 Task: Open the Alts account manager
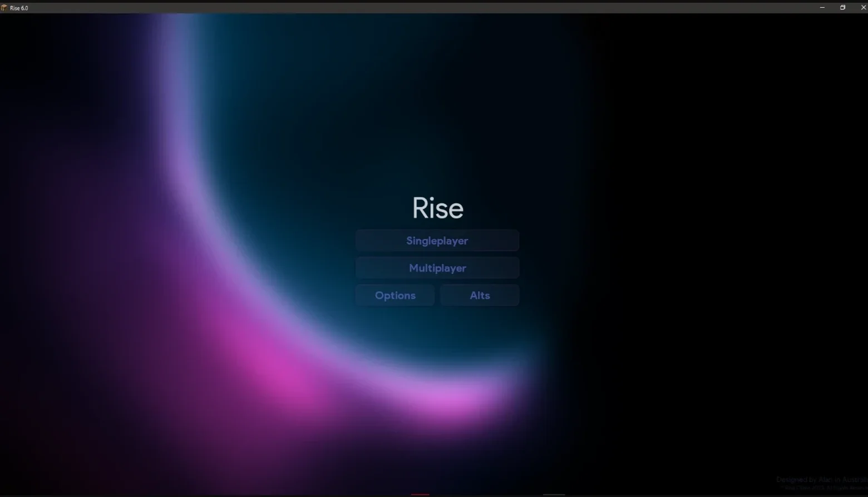pyautogui.click(x=480, y=295)
